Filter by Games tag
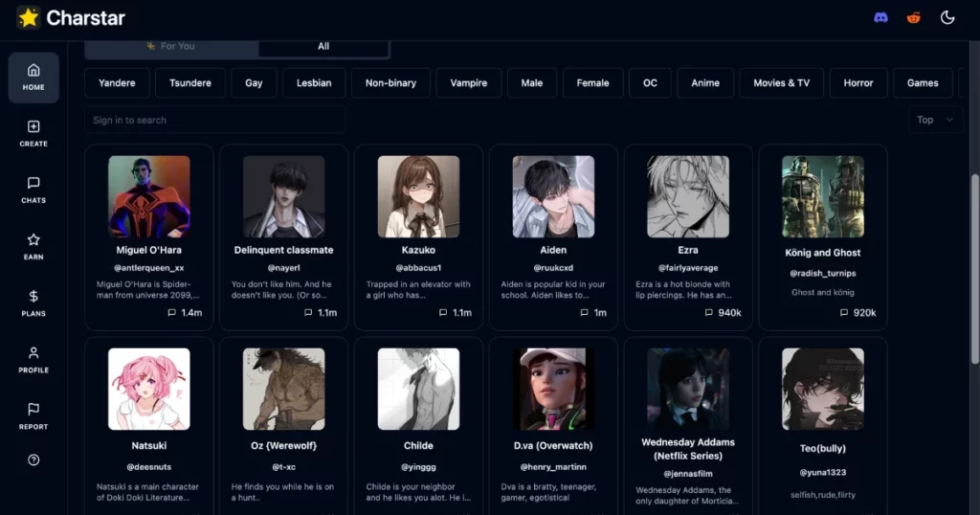The width and height of the screenshot is (980, 515). (923, 83)
